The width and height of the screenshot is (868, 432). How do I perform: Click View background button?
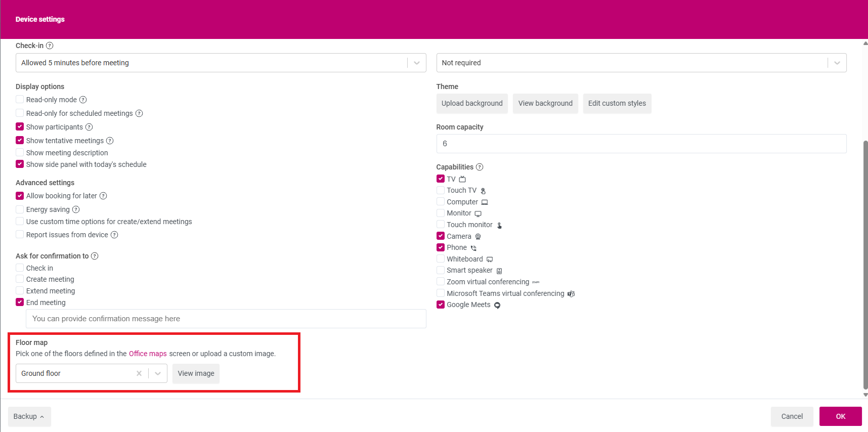(x=545, y=103)
